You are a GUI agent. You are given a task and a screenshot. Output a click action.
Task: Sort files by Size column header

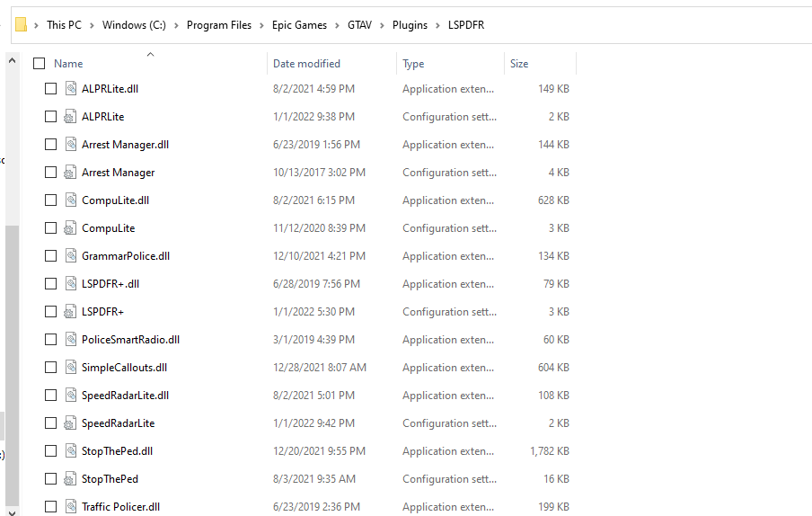519,63
